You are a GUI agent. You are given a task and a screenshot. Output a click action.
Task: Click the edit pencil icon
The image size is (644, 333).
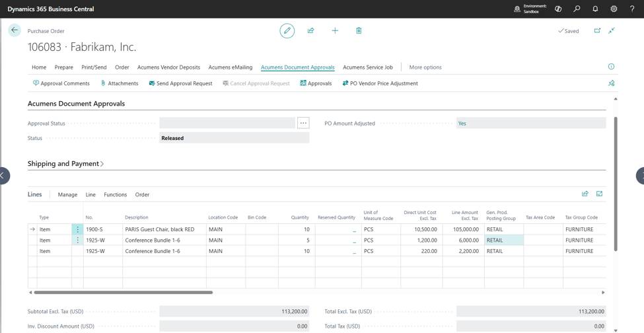click(x=287, y=31)
